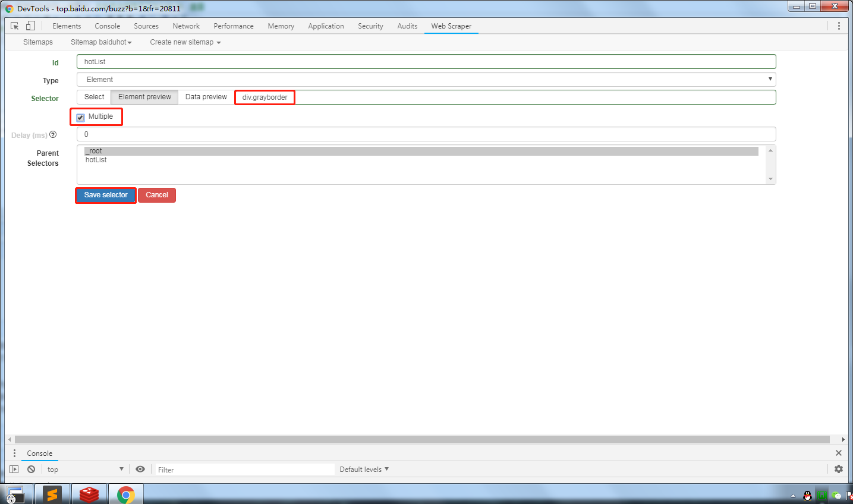
Task: Click Parent Selectors list scroll up arrow
Action: [770, 150]
